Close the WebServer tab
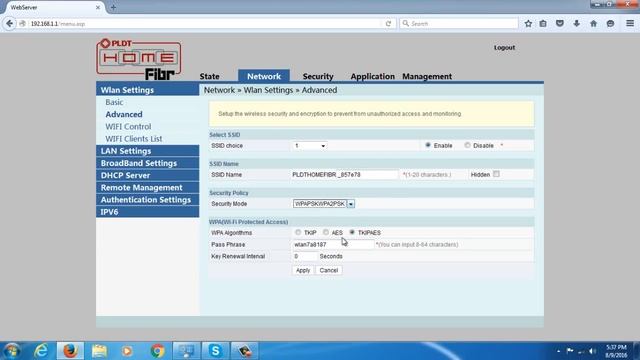 point(98,7)
